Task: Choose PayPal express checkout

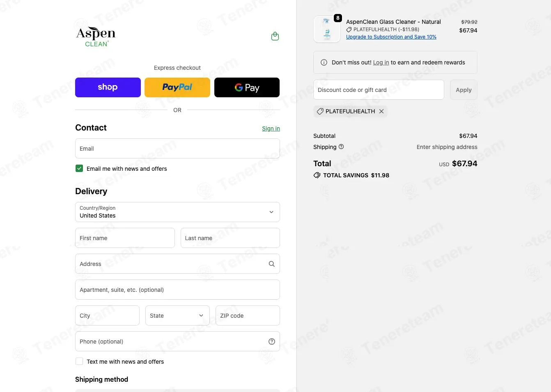Action: [x=177, y=87]
